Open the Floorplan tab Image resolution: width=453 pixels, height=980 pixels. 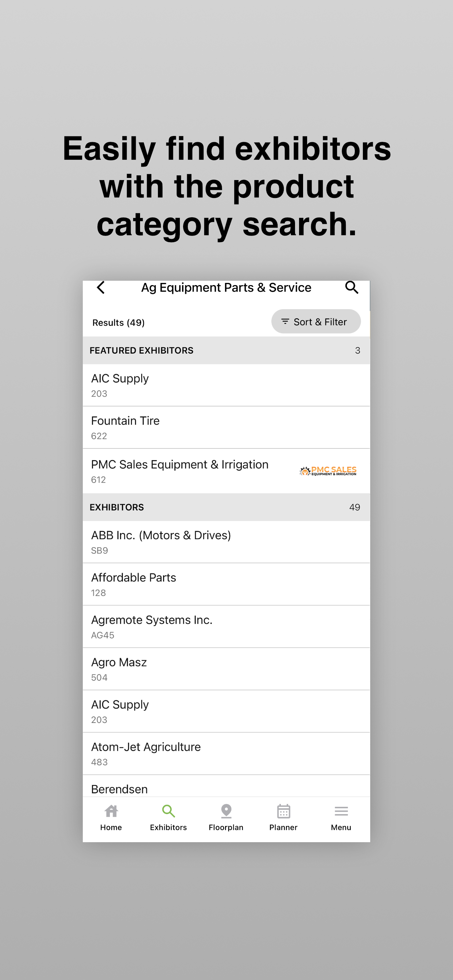click(226, 818)
